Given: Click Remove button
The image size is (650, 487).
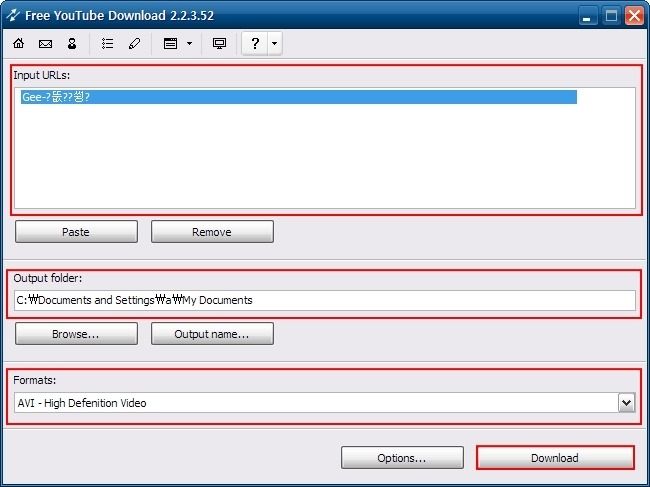Looking at the screenshot, I should 212,232.
